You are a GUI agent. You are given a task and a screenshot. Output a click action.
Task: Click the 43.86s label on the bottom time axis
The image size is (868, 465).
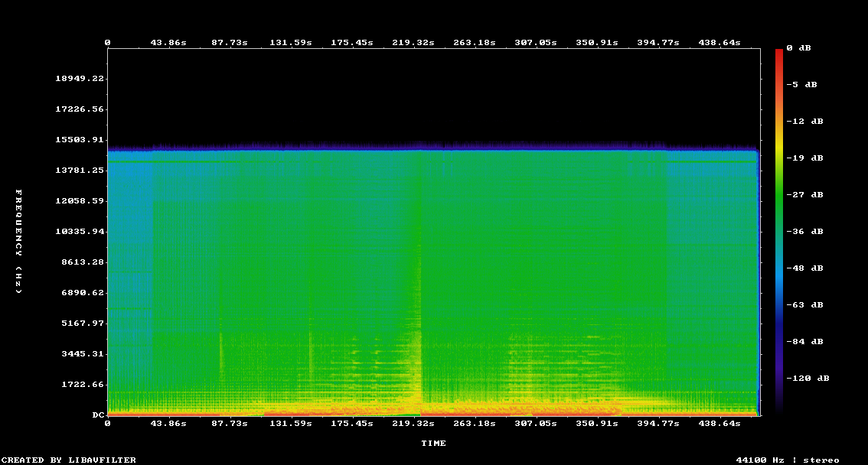click(168, 423)
